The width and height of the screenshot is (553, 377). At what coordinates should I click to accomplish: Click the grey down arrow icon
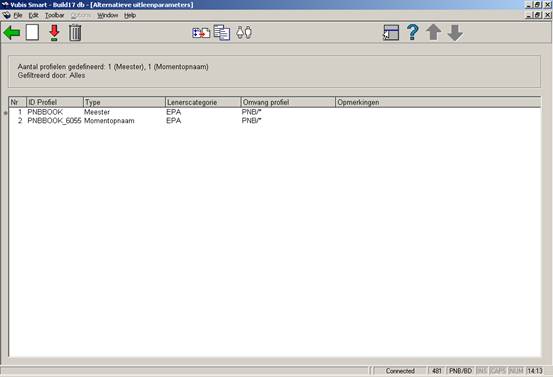coord(455,32)
